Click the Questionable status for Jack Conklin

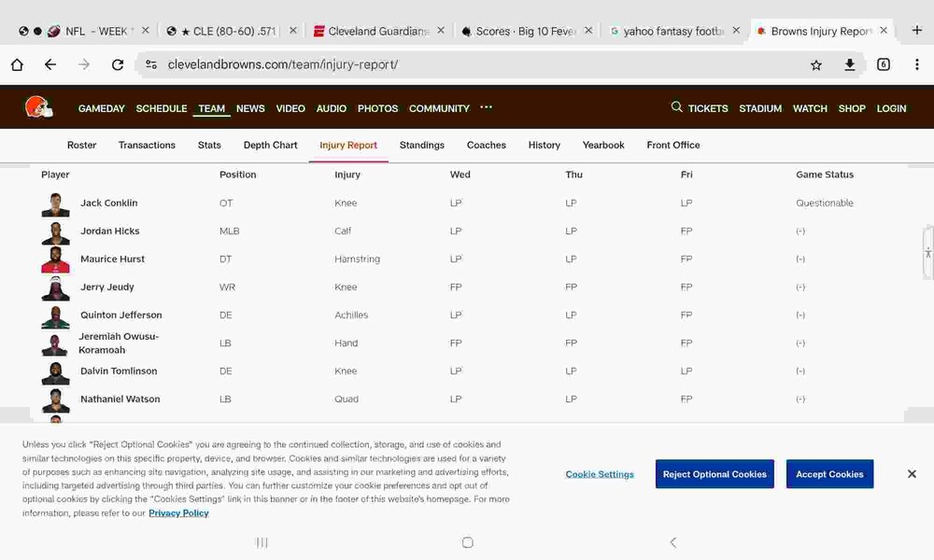coord(825,203)
